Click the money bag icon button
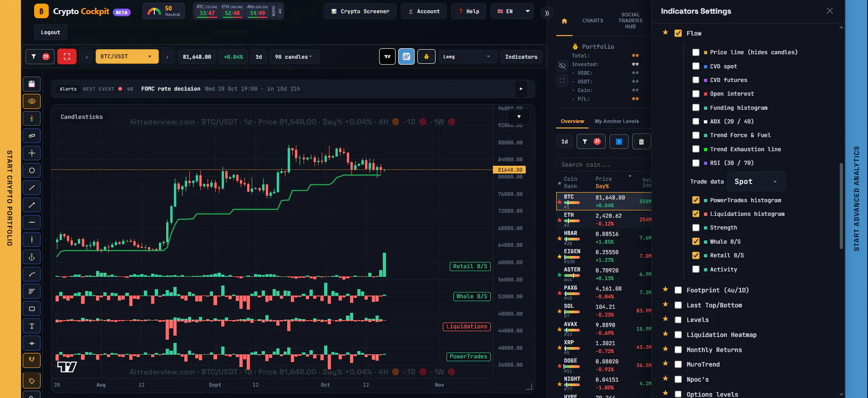The width and height of the screenshot is (868, 398). click(x=426, y=56)
